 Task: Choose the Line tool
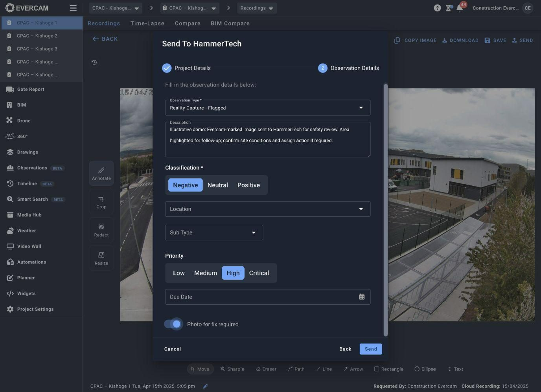pyautogui.click(x=324, y=369)
